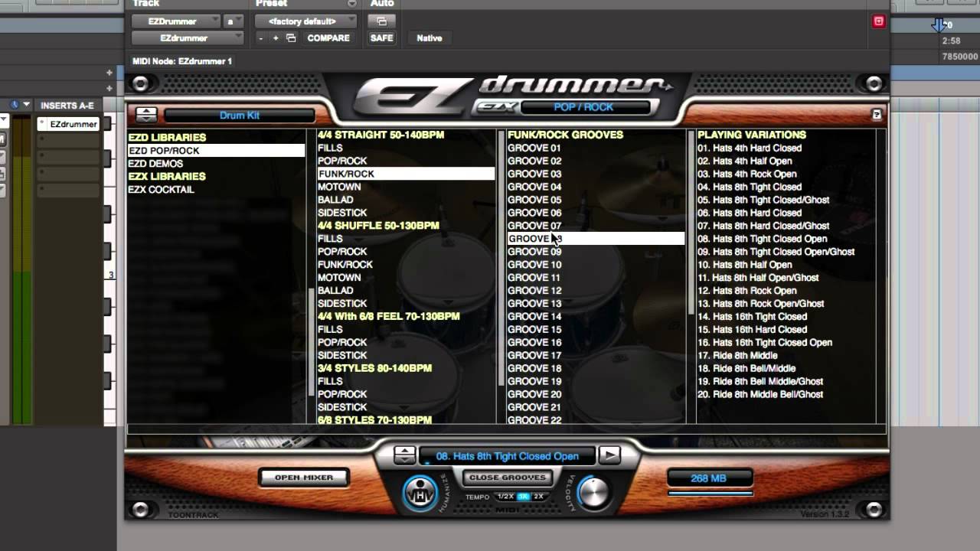Viewport: 980px width, 551px height.
Task: Click the memory usage 268 MB display
Action: coord(710,478)
